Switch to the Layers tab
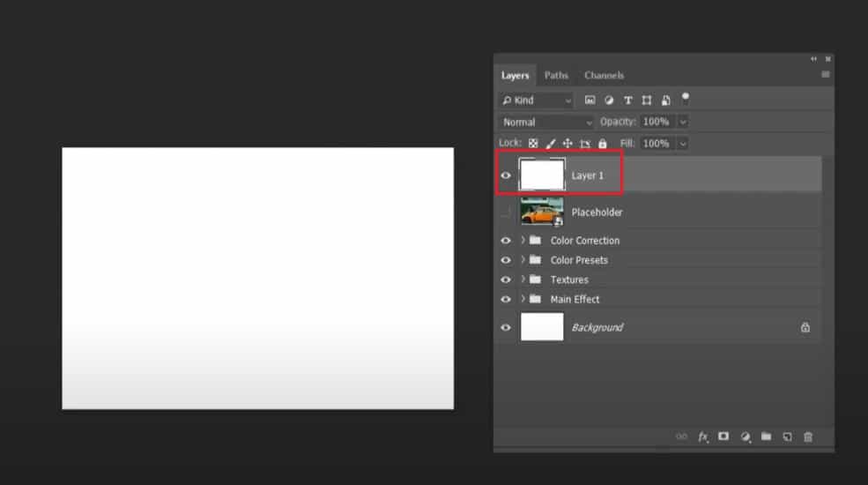 515,75
